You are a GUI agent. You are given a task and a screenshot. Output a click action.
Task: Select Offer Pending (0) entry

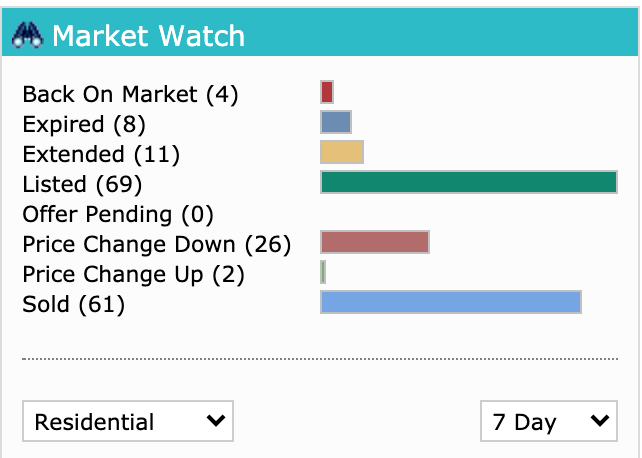click(118, 214)
